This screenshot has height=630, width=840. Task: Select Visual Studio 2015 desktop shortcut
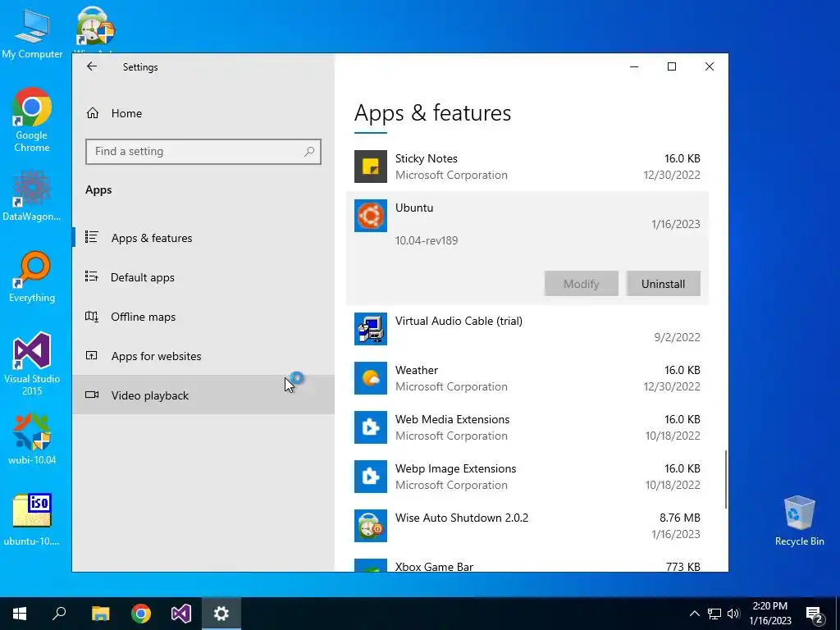(32, 363)
